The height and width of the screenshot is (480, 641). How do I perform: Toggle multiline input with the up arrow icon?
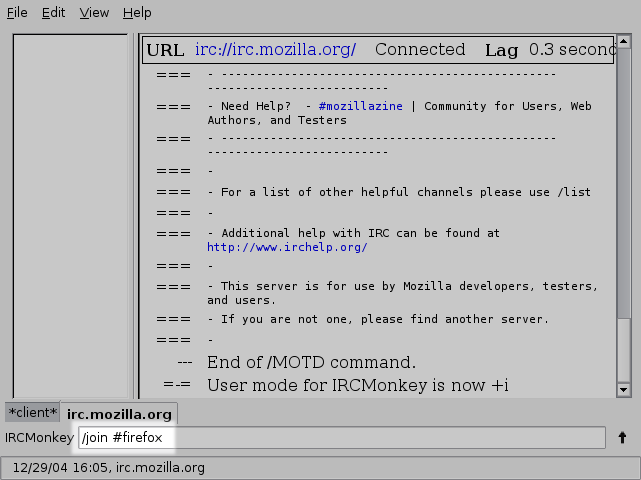[x=622, y=437]
